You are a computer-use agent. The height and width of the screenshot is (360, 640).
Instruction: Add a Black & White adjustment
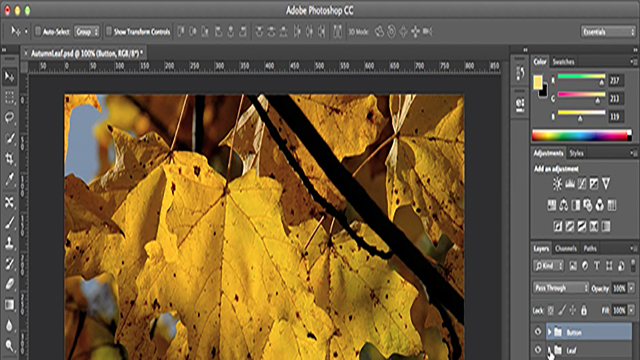click(x=576, y=205)
